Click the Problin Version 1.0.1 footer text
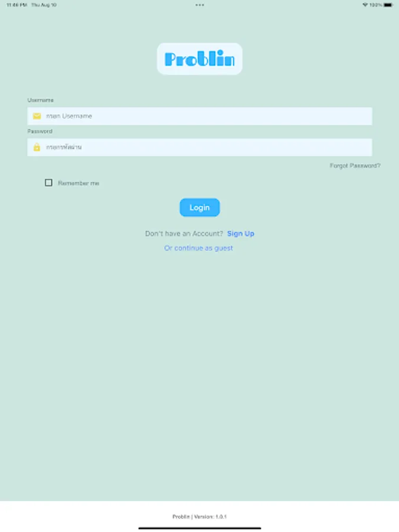The height and width of the screenshot is (532, 399). 200,517
